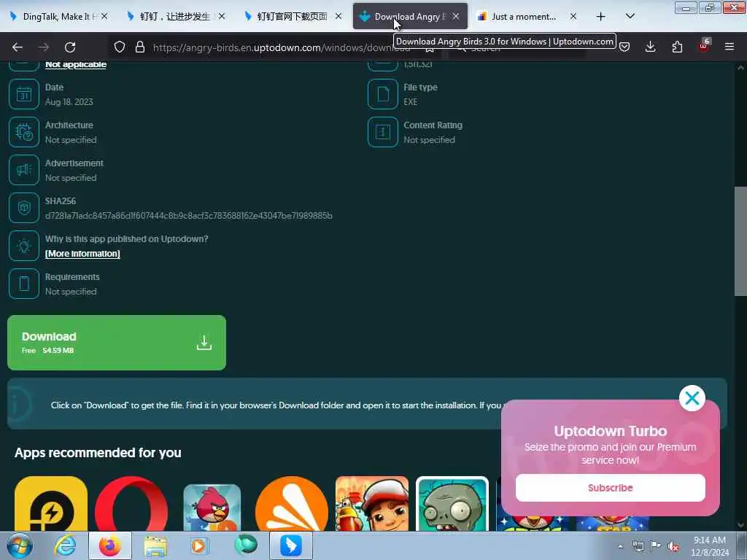Open a new browser tab

tap(601, 17)
